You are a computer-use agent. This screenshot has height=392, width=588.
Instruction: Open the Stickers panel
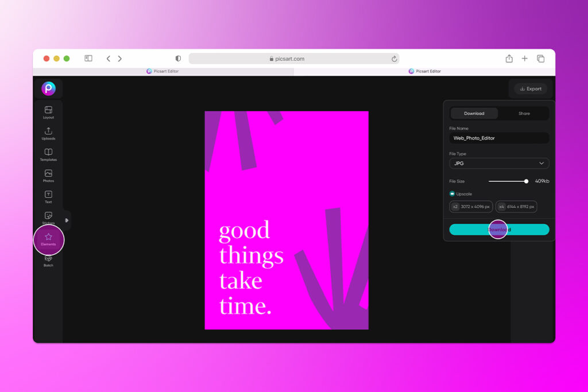click(48, 216)
